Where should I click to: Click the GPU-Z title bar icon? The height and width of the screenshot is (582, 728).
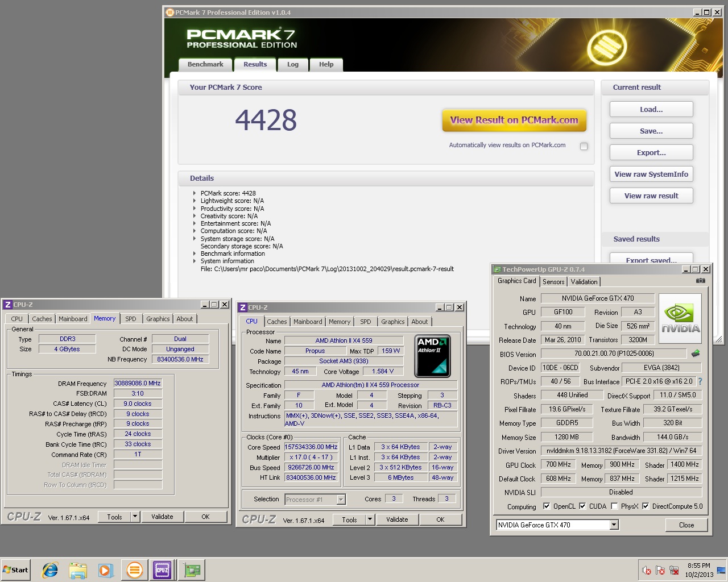tap(497, 269)
